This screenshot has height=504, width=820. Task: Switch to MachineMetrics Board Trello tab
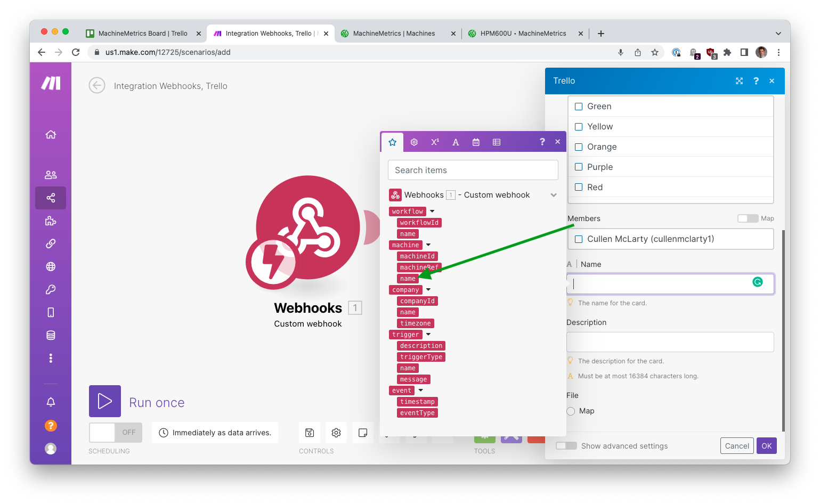142,33
